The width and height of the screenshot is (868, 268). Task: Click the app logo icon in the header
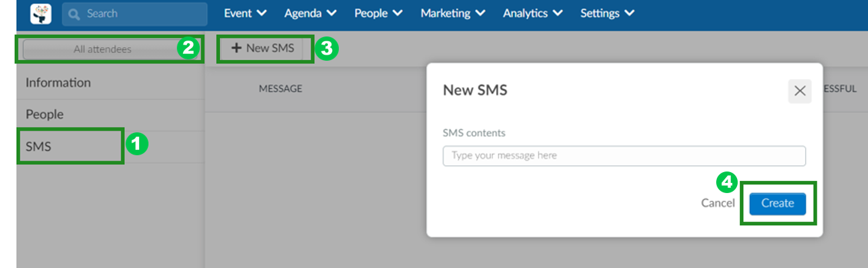[42, 14]
